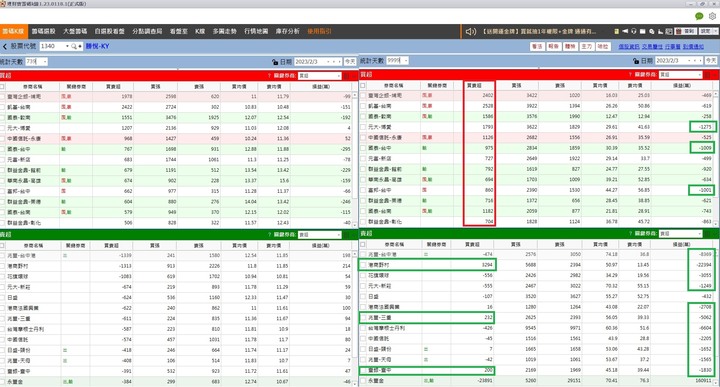Open the green chat bubble icon
The height and width of the screenshot is (387, 720).
[699, 16]
